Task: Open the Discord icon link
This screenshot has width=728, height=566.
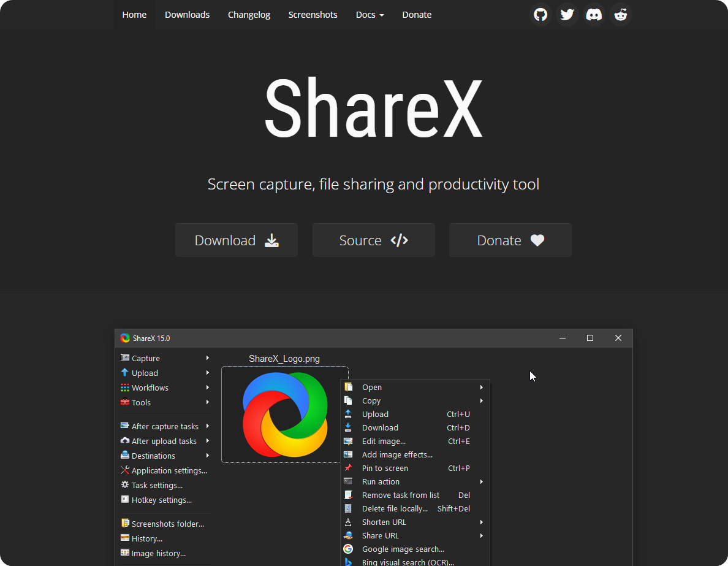Action: (x=594, y=15)
